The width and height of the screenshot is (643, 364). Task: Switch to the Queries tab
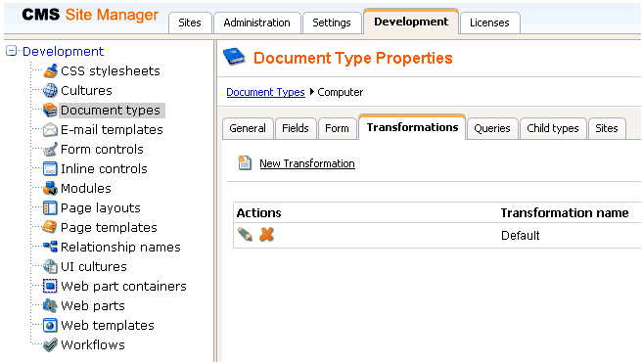(492, 128)
